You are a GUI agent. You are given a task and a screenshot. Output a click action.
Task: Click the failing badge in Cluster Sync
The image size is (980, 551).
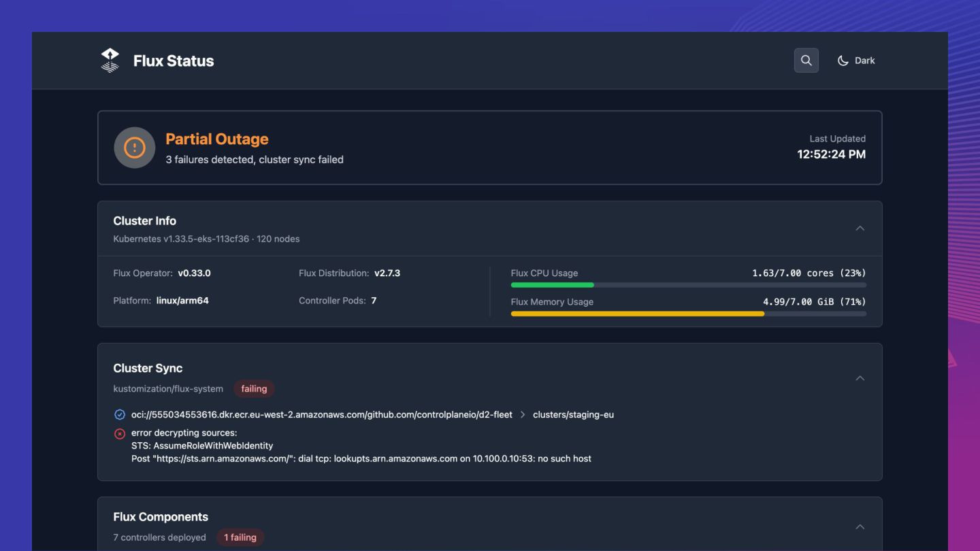[x=254, y=389]
